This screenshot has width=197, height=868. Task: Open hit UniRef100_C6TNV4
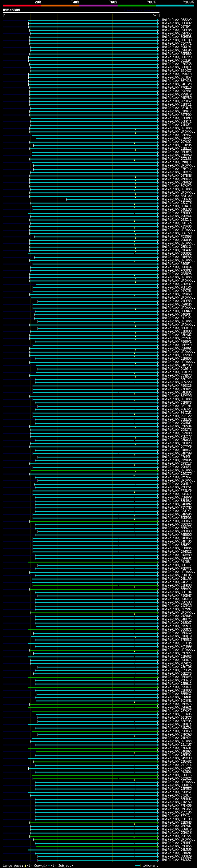177,26
